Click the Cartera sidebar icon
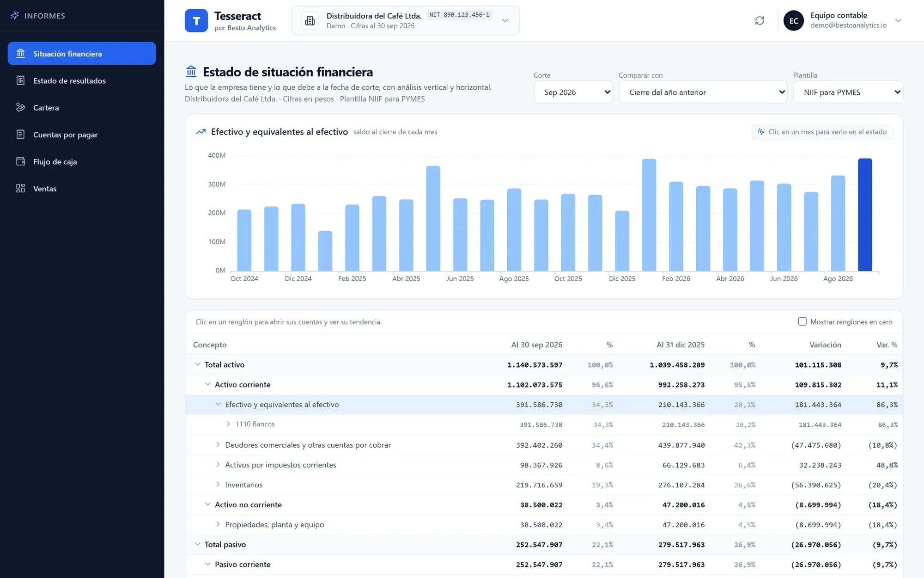 point(20,107)
